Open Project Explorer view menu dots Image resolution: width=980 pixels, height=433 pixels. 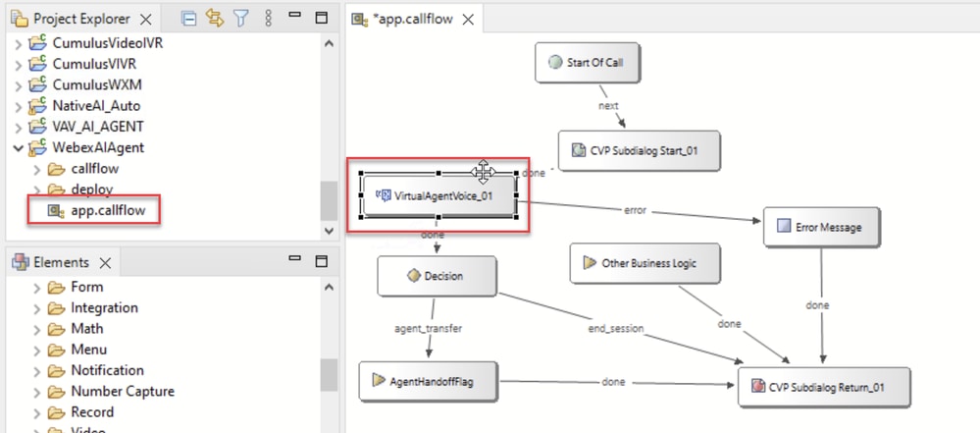pos(269,19)
